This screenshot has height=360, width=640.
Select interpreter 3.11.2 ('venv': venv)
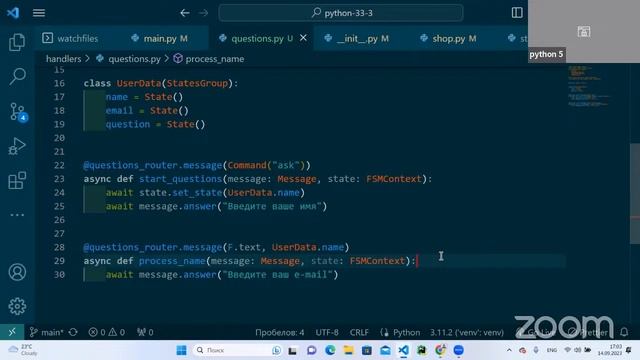click(x=467, y=332)
